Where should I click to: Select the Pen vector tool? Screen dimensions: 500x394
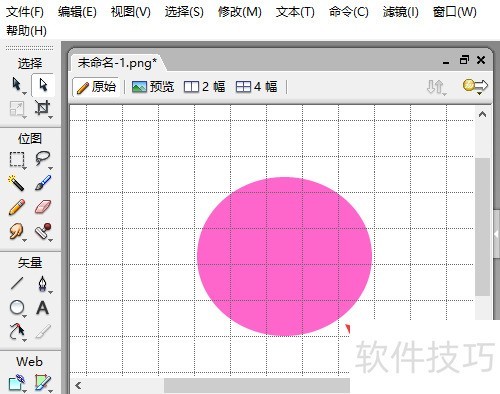[43, 284]
